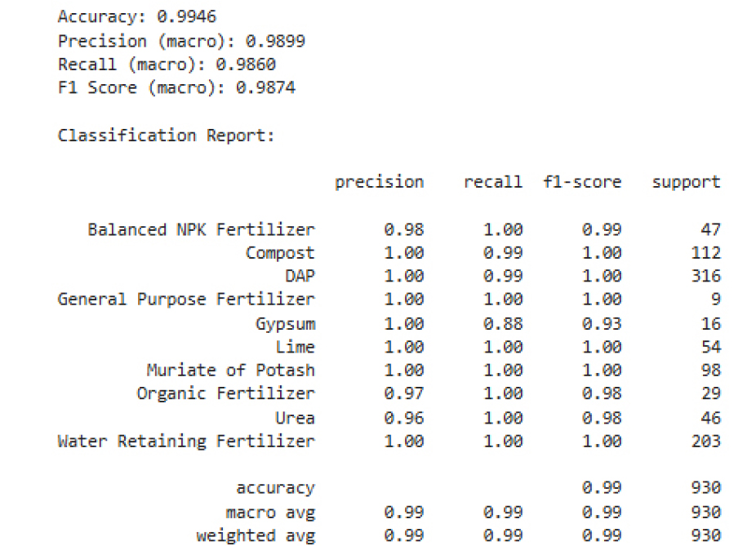Click the DAP support value 316
756x546 pixels.
pyautogui.click(x=706, y=276)
